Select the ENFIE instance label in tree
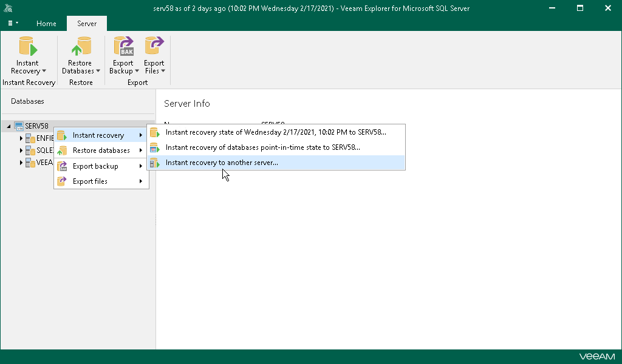Image resolution: width=622 pixels, height=364 pixels. (45, 138)
